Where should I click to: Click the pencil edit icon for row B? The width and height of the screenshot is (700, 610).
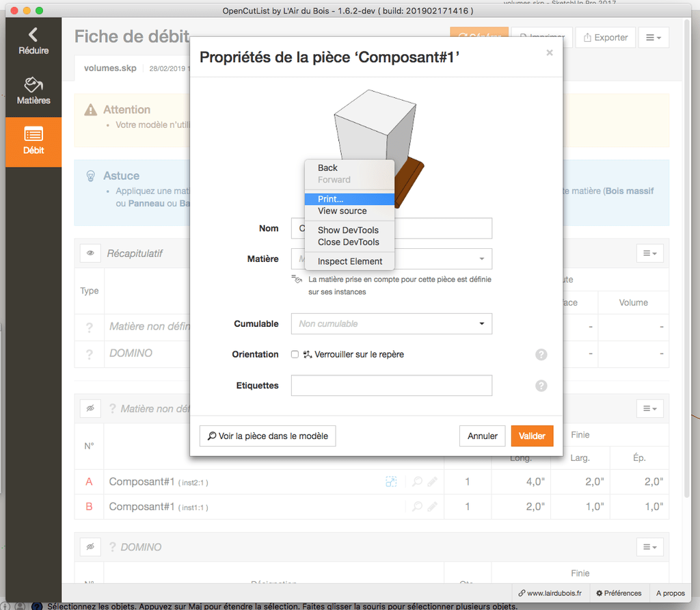432,507
